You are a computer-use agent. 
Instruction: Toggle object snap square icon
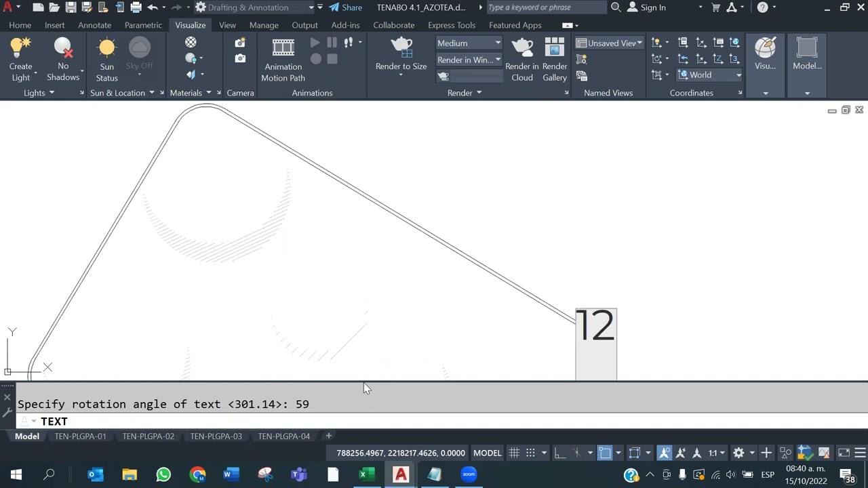coord(605,453)
